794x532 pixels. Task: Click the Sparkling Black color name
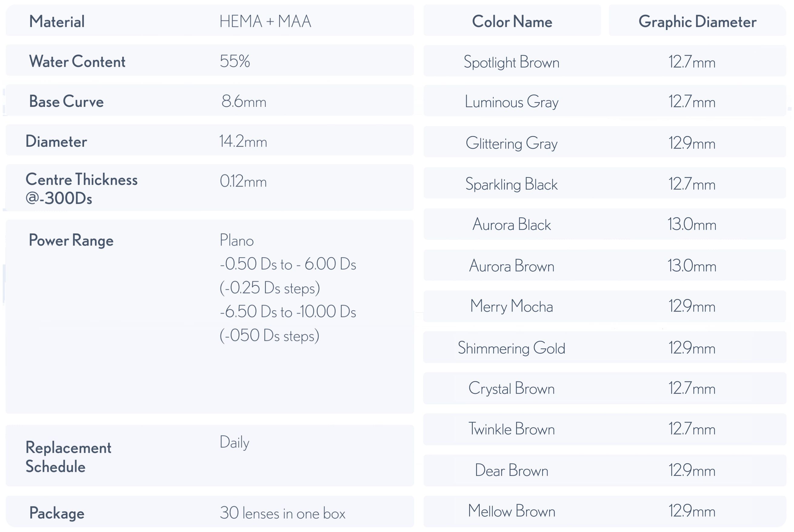[511, 185]
